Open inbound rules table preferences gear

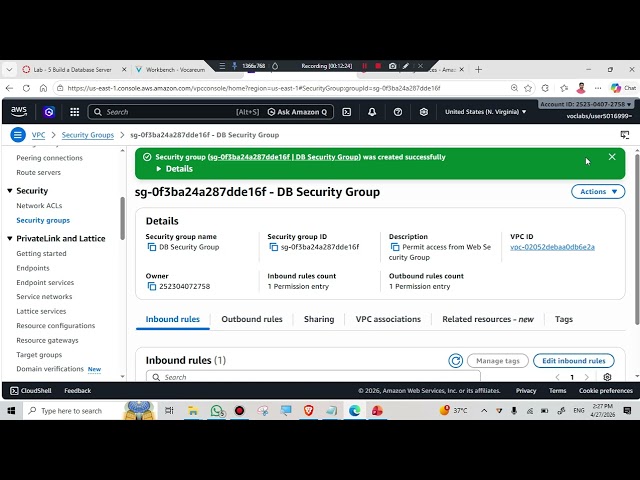(607, 377)
